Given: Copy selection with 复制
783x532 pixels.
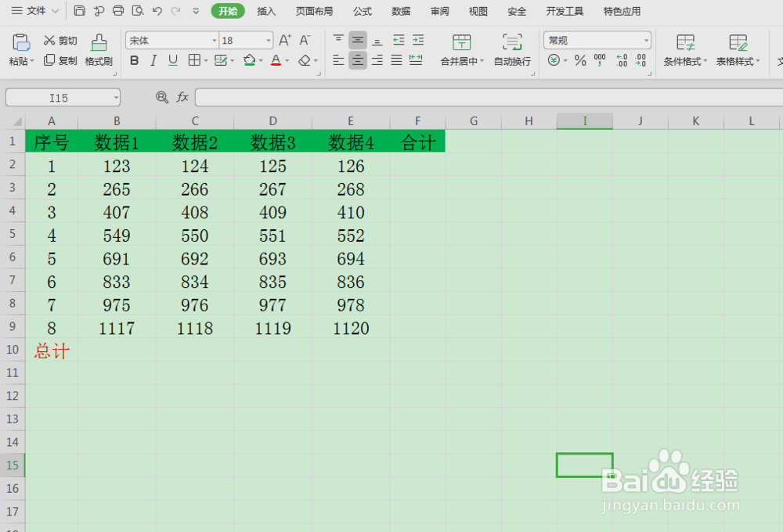Looking at the screenshot, I should pyautogui.click(x=60, y=60).
